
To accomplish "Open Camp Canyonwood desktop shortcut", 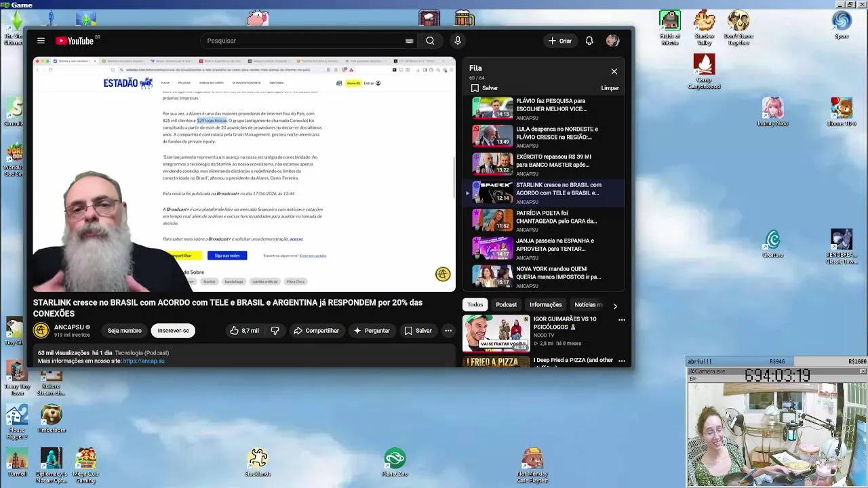I will (x=704, y=71).
